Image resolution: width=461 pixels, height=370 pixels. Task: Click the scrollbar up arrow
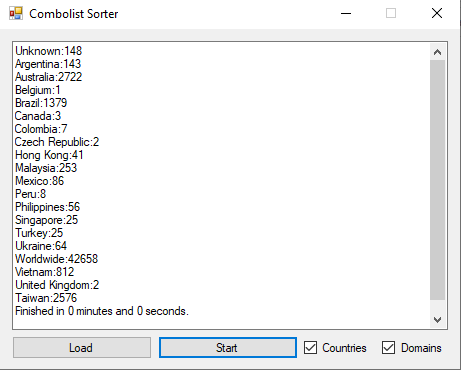[x=438, y=52]
